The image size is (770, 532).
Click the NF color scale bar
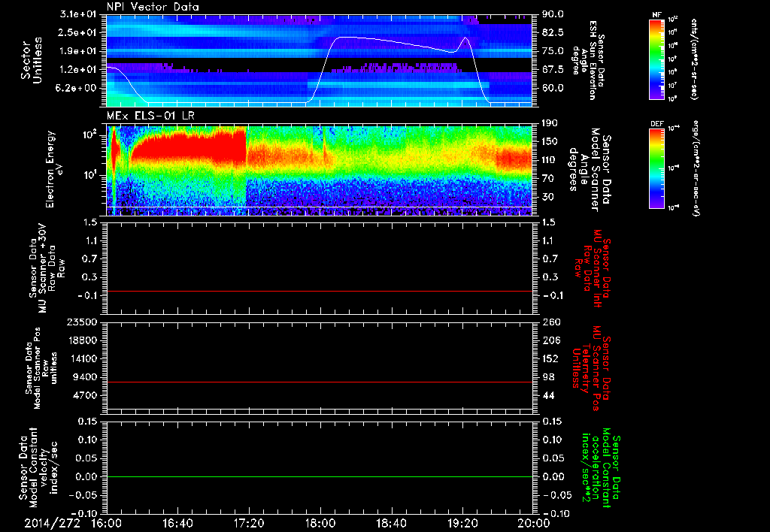coord(657,59)
